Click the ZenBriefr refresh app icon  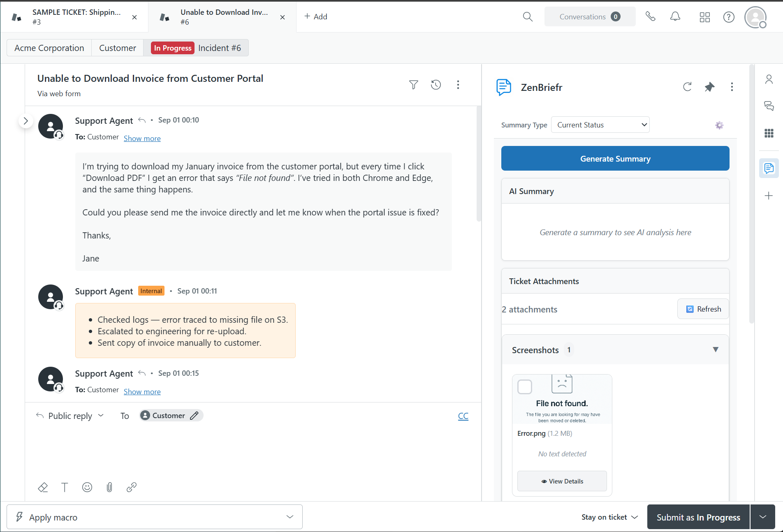point(687,87)
